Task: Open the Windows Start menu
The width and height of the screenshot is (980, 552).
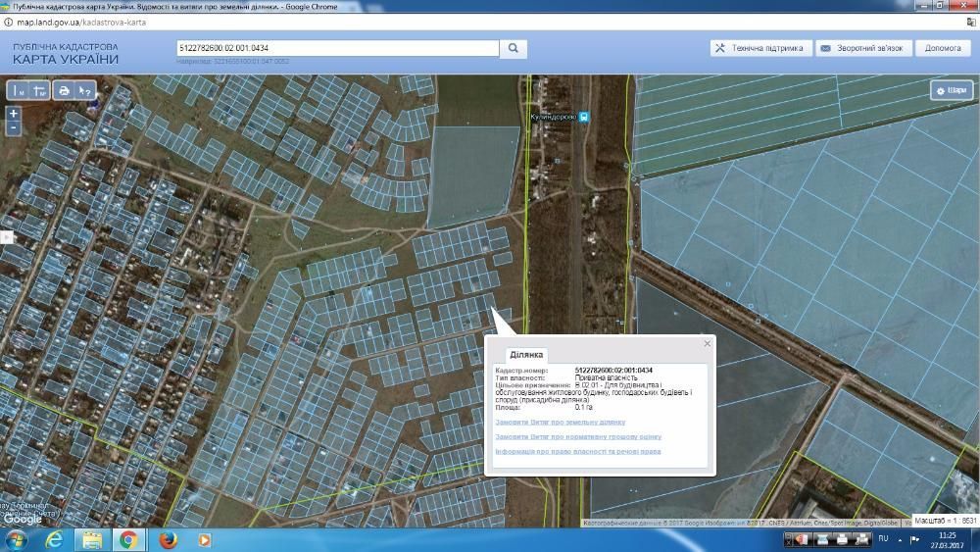Action: pyautogui.click(x=17, y=539)
